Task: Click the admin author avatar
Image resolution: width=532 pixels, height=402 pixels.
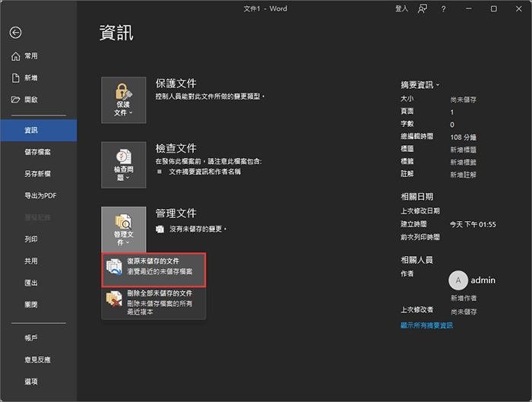Action: (x=458, y=280)
